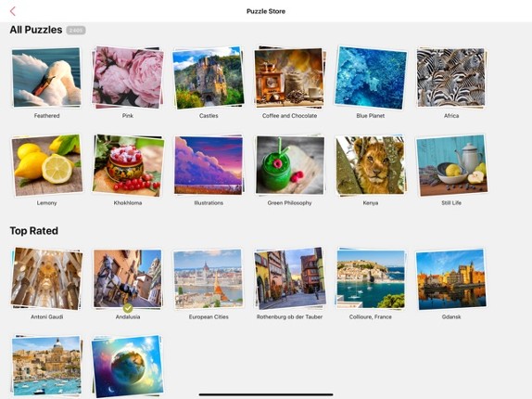Screen dimensions: 532x399
Task: Choose the Rothenburg ob der Tauber thumbnail
Action: click(x=289, y=278)
